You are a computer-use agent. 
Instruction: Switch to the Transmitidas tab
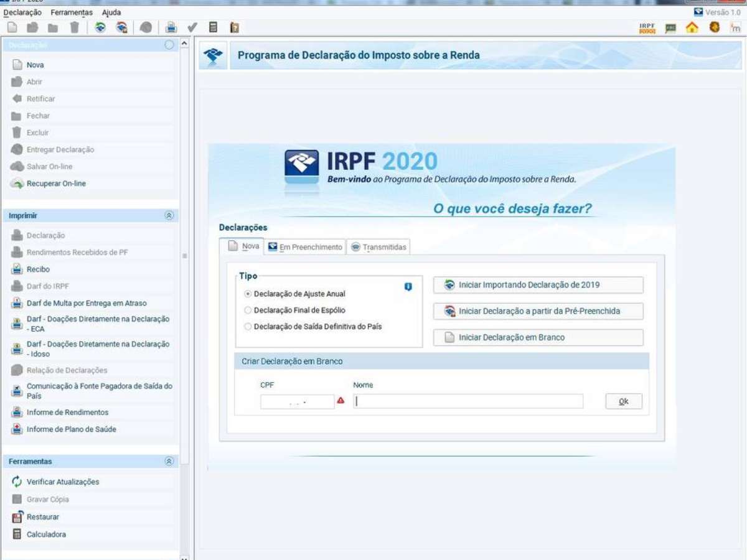tap(378, 247)
